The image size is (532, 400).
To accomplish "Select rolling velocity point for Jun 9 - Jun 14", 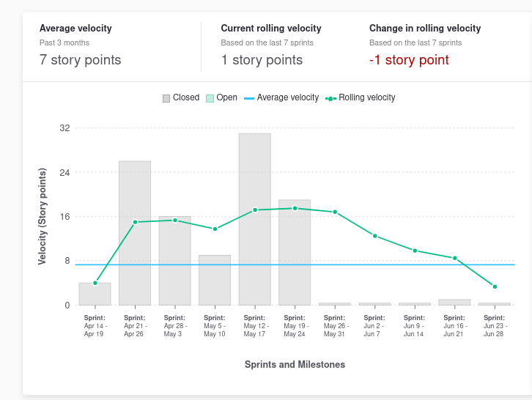I will point(415,251).
